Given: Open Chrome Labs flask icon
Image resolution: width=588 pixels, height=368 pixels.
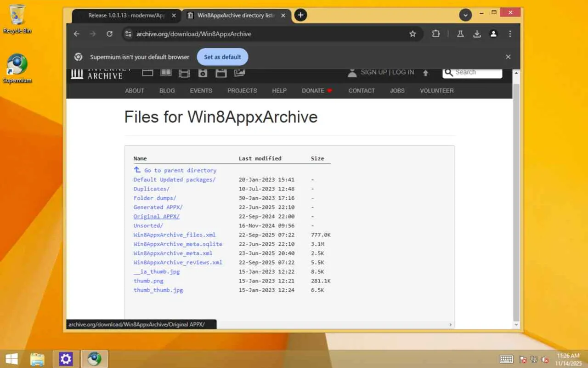Looking at the screenshot, I should (x=460, y=34).
